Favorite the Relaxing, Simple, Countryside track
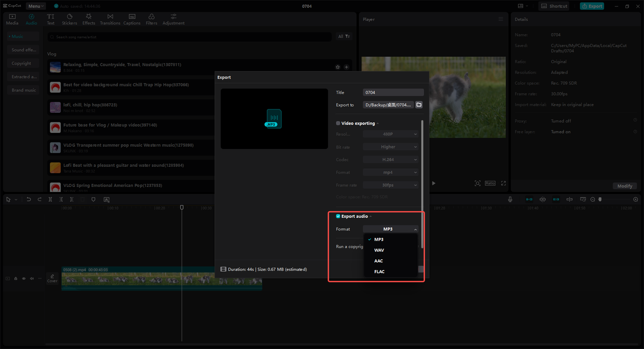The height and width of the screenshot is (349, 644). [x=338, y=67]
